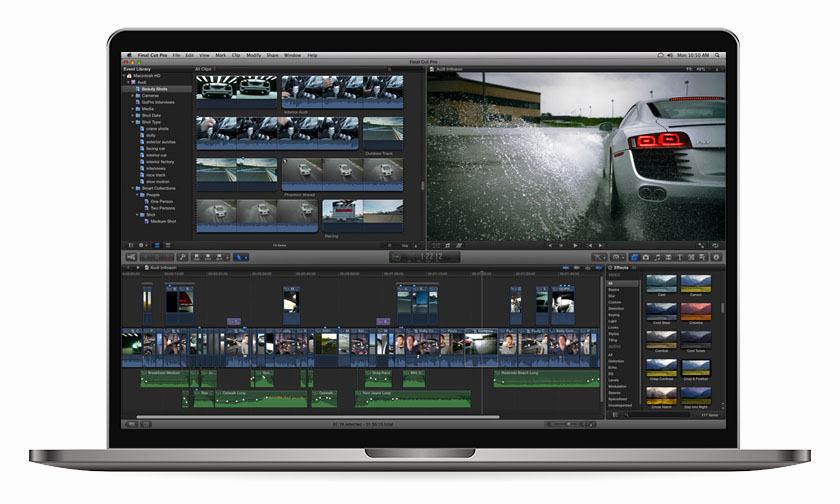
Task: Collapse the People folder triangle
Action: pyautogui.click(x=137, y=195)
